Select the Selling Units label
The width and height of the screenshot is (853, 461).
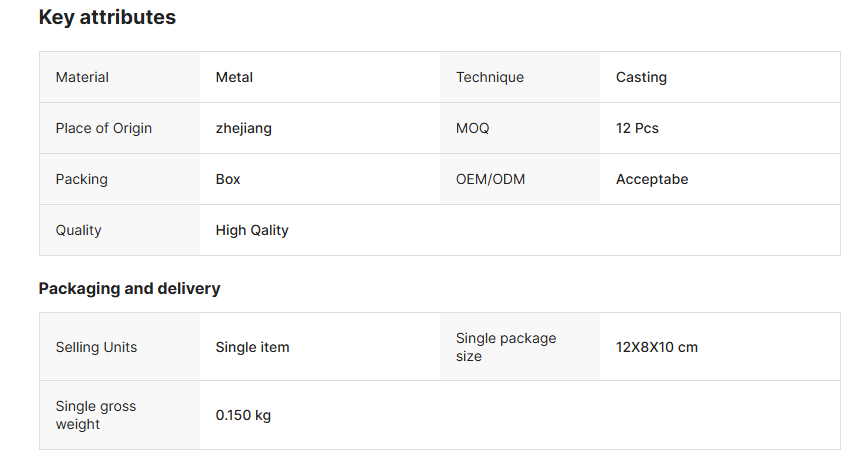[96, 347]
